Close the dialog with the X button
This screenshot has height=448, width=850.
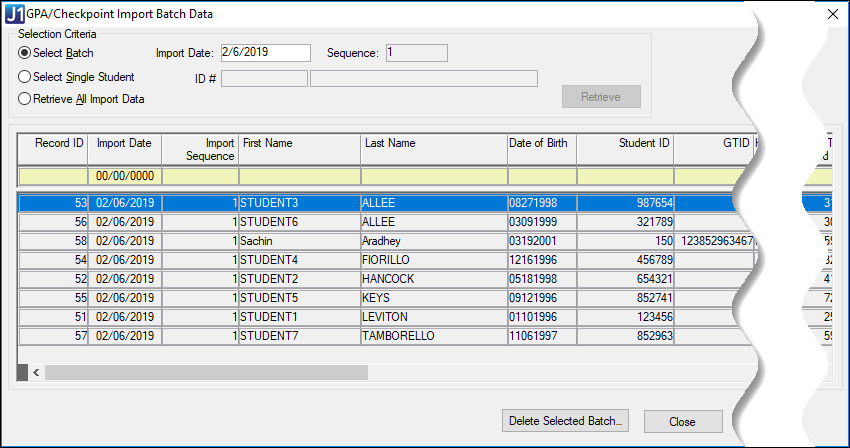click(x=832, y=14)
